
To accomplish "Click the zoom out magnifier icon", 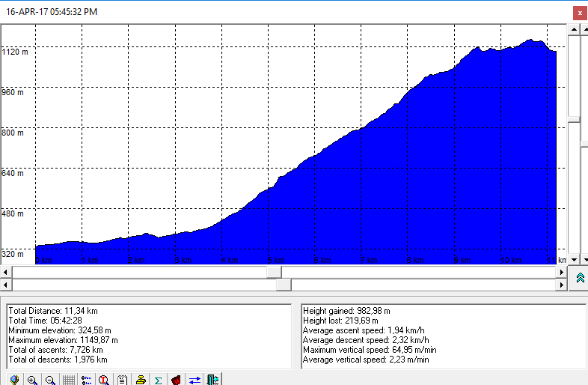I will pos(50,380).
